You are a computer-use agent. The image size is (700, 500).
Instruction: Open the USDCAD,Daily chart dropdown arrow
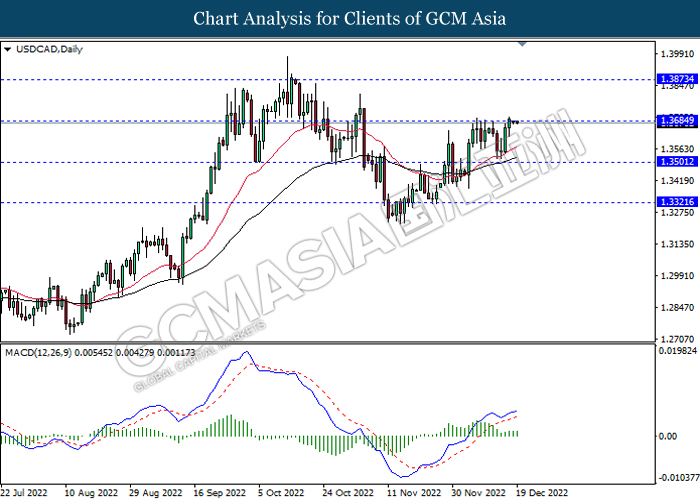click(x=8, y=49)
